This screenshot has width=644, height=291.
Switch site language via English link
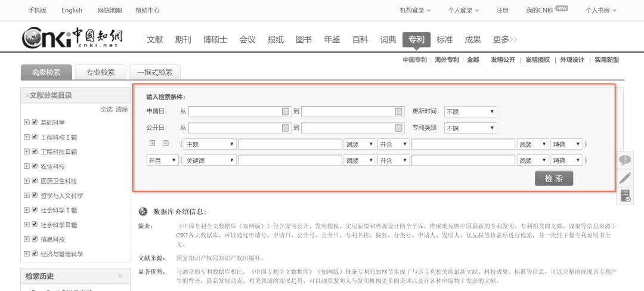(x=72, y=10)
